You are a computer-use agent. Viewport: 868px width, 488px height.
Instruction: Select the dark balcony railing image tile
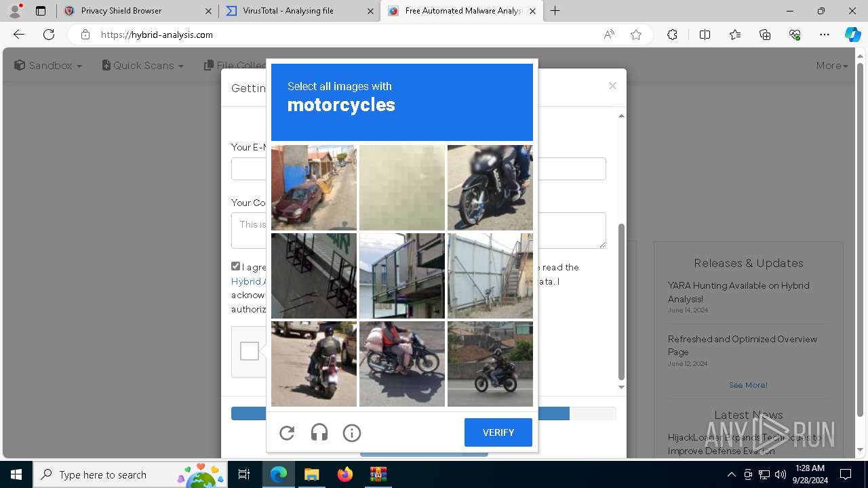tap(314, 276)
